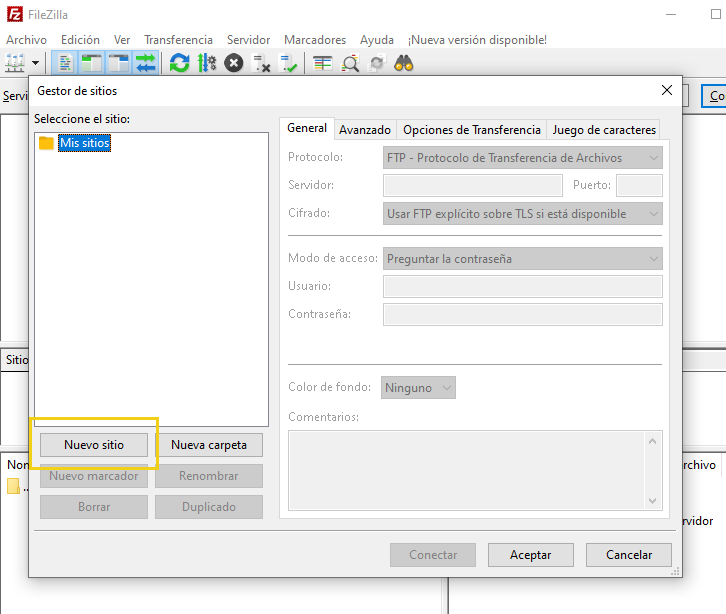Switch to the General tab
Screen dimensions: 726x614
coord(307,128)
